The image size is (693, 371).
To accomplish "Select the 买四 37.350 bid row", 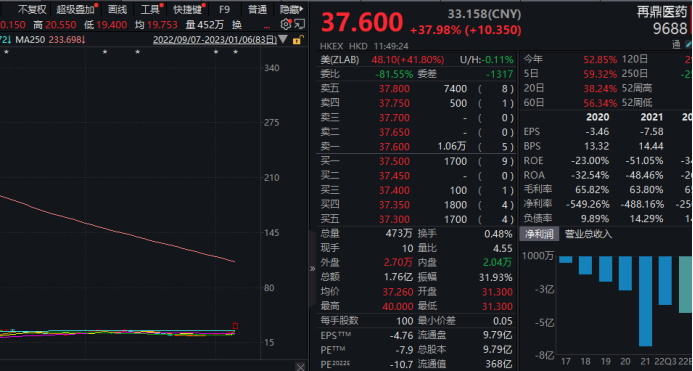I will coord(416,205).
